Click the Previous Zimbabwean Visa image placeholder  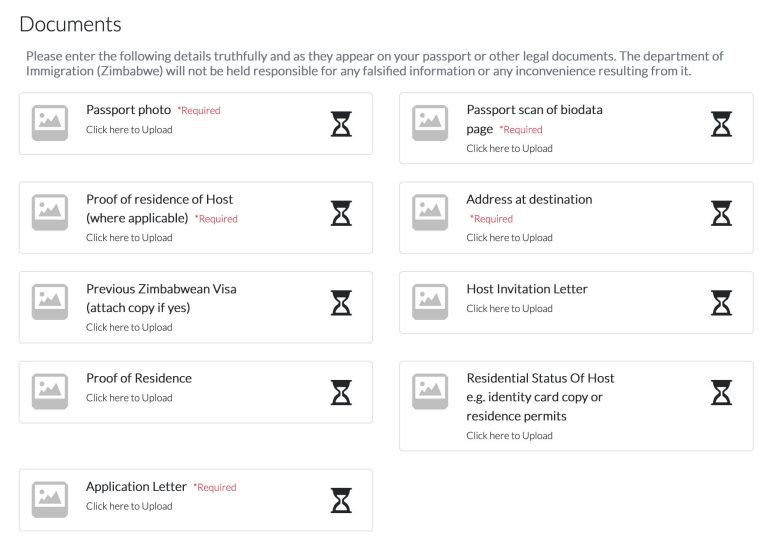point(50,302)
